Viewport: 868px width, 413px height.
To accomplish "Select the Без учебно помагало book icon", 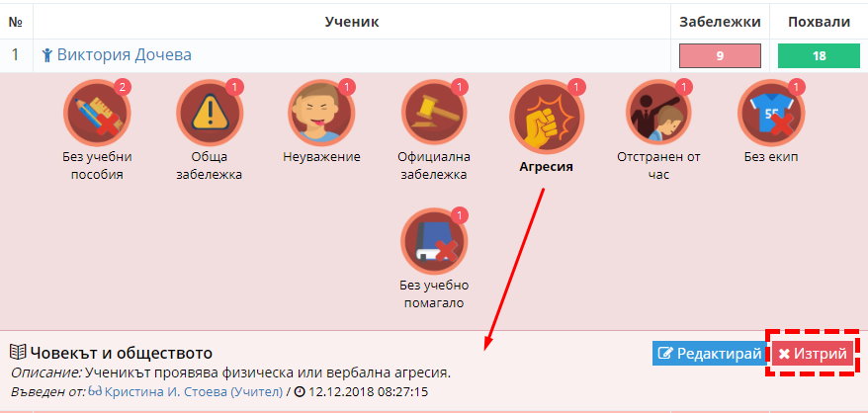I will point(434,242).
